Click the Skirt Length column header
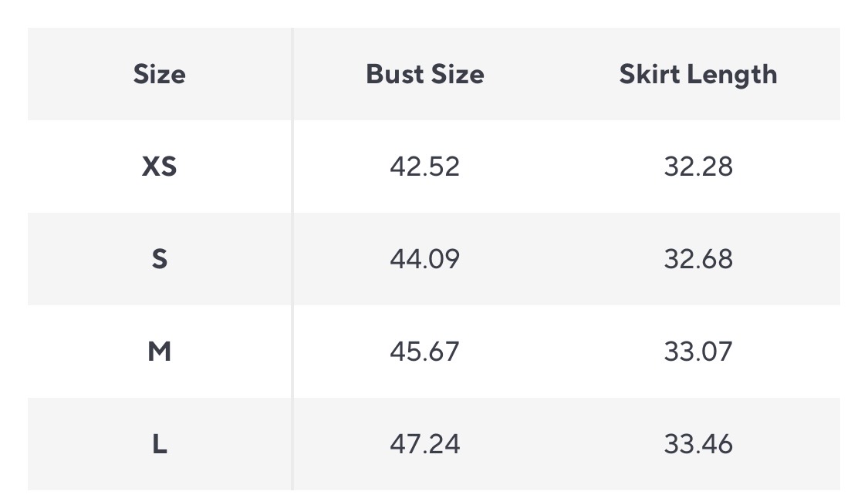The width and height of the screenshot is (868, 498). pyautogui.click(x=697, y=74)
